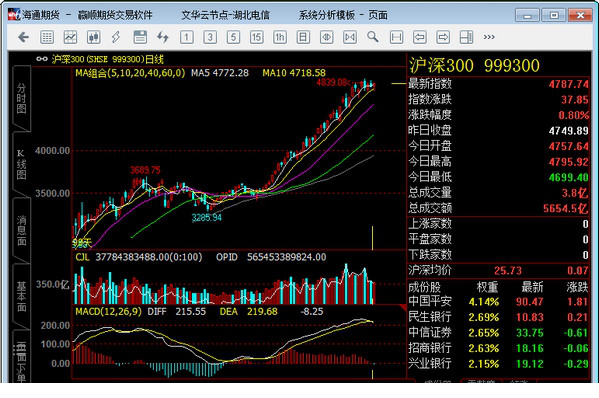This screenshot has width=599, height=398.
Task: Click the expand chart horizontally icon
Action: (326, 37)
